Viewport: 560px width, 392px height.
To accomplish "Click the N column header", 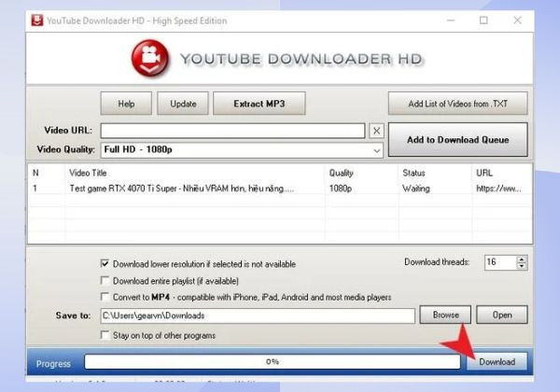I will [x=35, y=173].
